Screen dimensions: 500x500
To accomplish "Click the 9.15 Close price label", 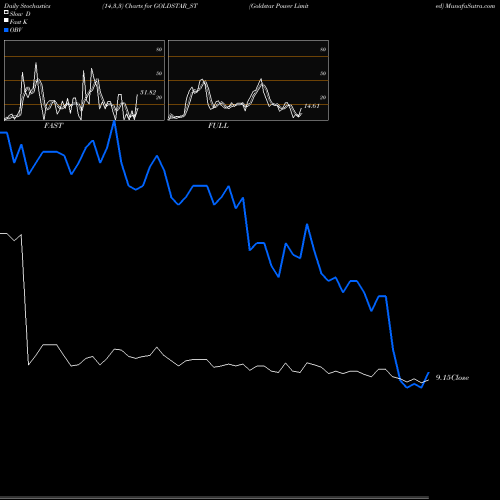I will point(452,377).
